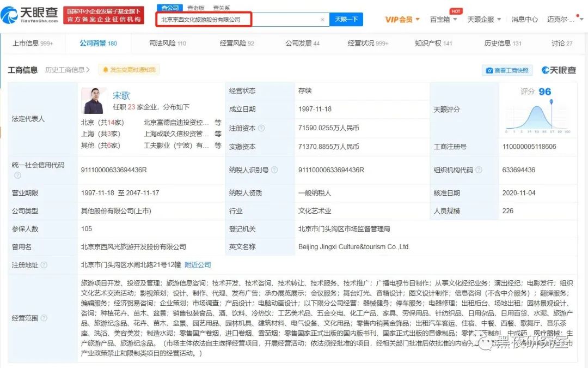Click the help icon beside 组织机构代码
Image resolution: width=588 pixels, height=368 pixels.
(x=479, y=170)
